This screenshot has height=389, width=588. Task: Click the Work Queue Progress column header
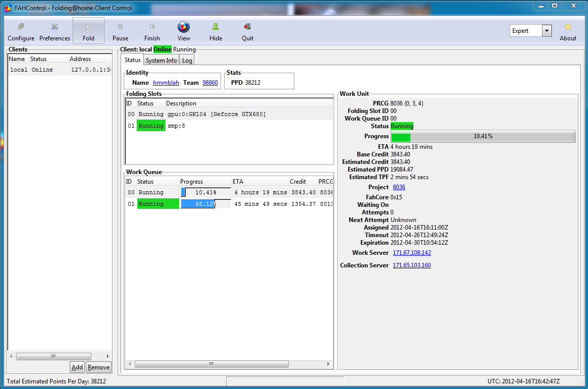coord(205,182)
